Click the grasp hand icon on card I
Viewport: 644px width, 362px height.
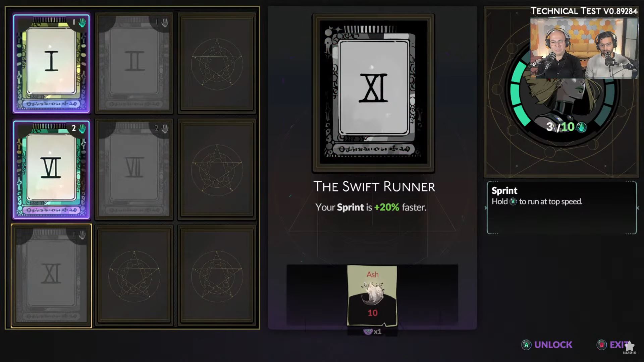point(82,22)
